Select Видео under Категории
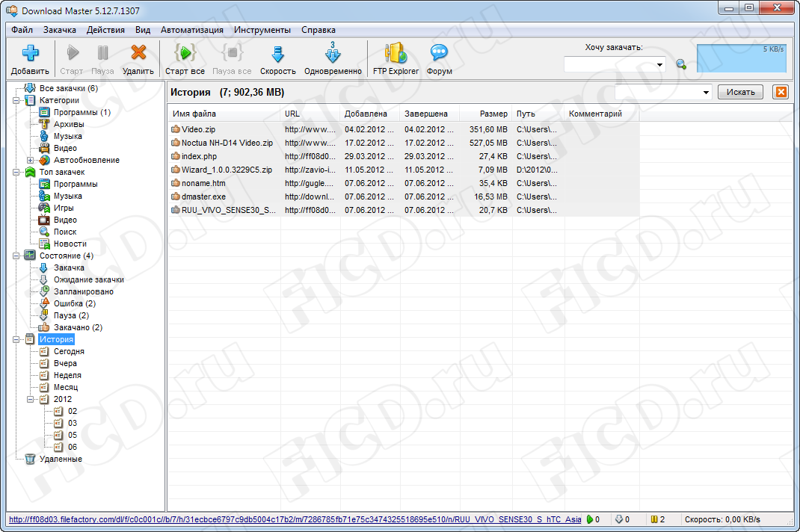The image size is (800, 532). point(65,149)
